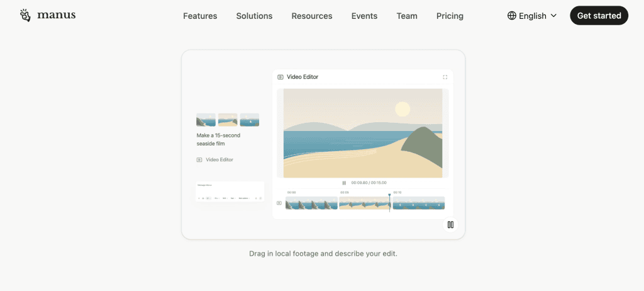Open the Resources menu
644x291 pixels.
tap(312, 16)
